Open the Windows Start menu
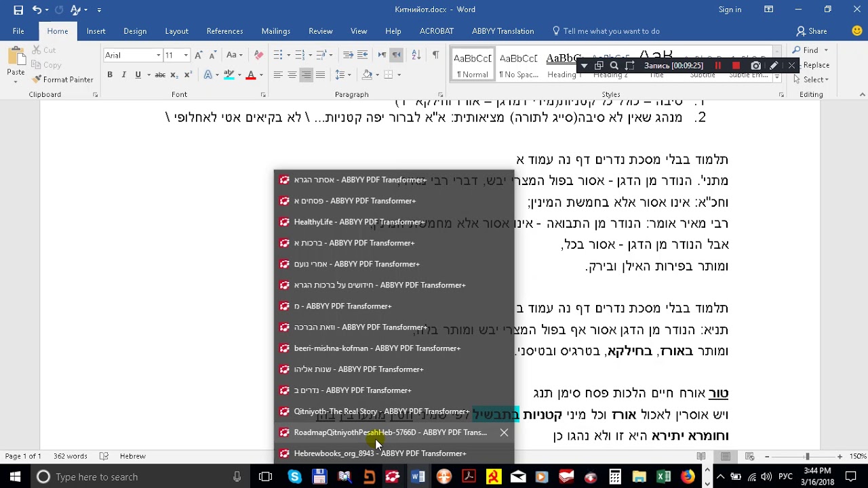 tap(15, 476)
